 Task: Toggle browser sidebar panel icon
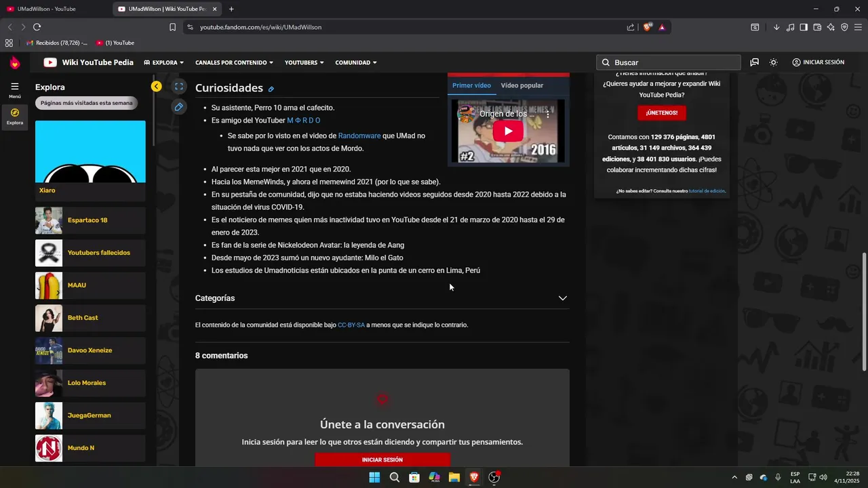pyautogui.click(x=804, y=27)
